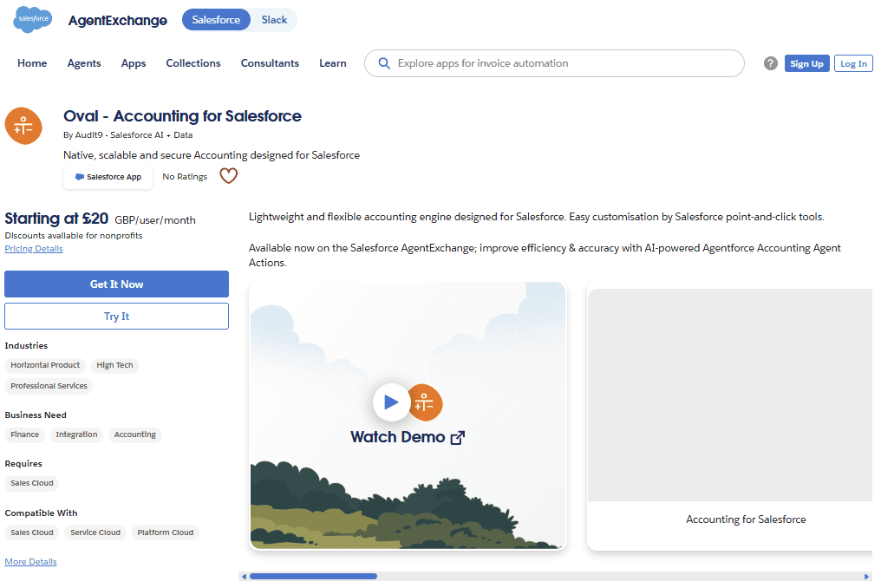Image resolution: width=881 pixels, height=588 pixels.
Task: Open the Collections menu item
Action: [193, 63]
